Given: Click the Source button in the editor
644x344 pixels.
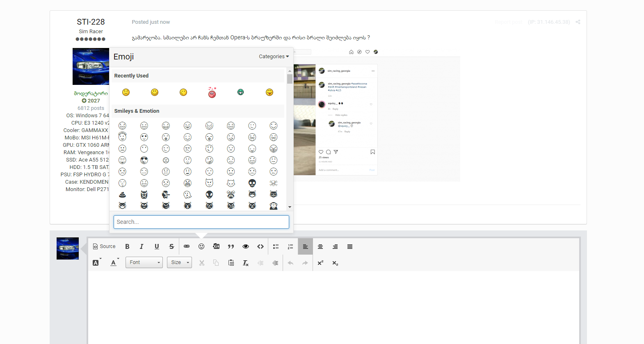Looking at the screenshot, I should point(104,246).
